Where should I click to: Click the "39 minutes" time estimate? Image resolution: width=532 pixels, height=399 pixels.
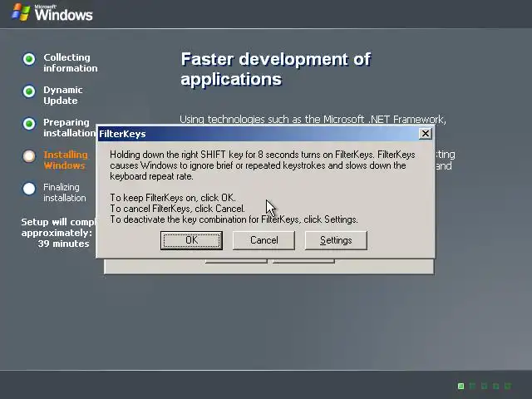63,244
